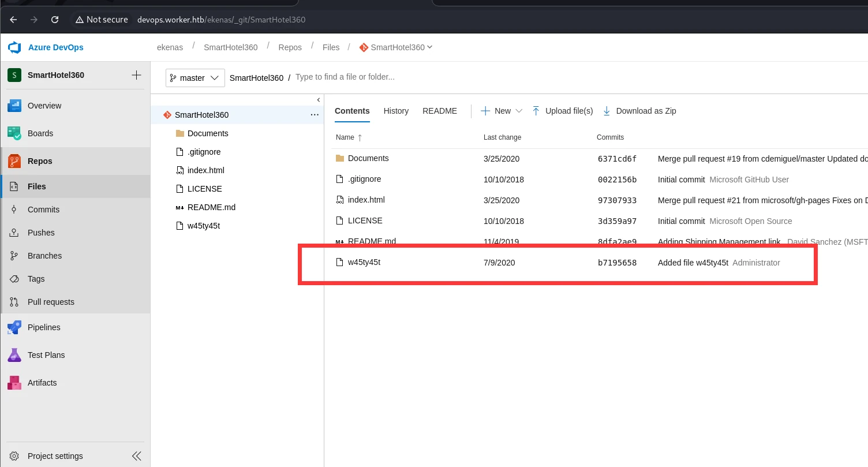Click the Pull requests icon
The image size is (868, 467).
pyautogui.click(x=14, y=302)
